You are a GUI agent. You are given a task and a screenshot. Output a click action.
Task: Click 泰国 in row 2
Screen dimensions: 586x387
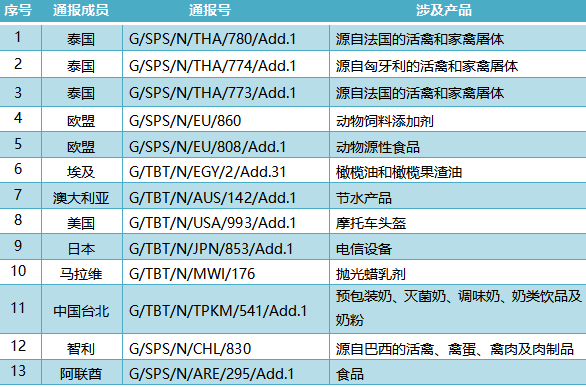pos(81,66)
